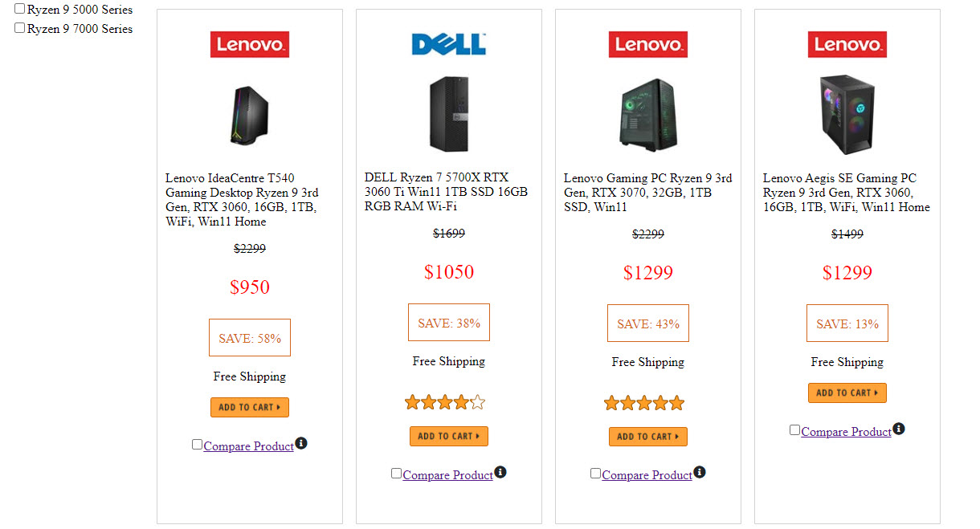Click info icon beside Aegis SE Compare Product
980x529 pixels.
click(899, 429)
